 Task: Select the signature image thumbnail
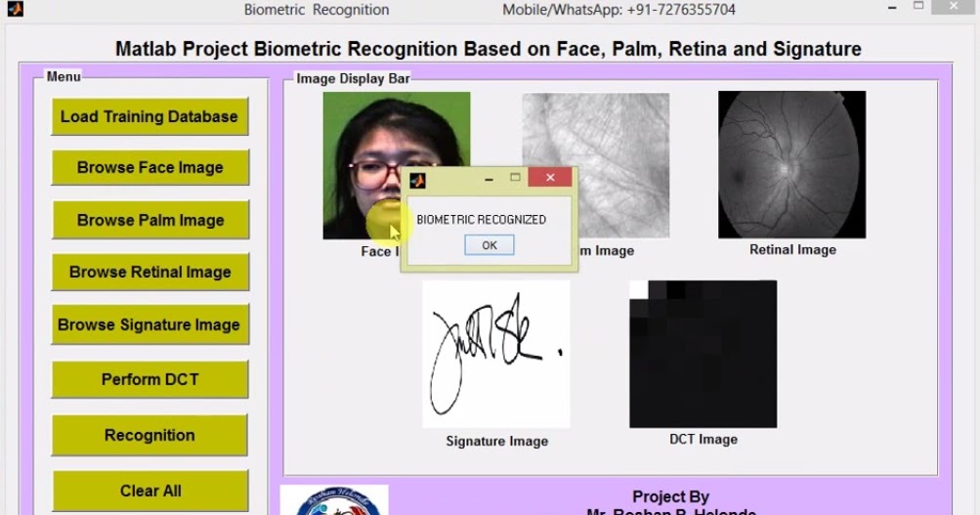pos(496,355)
